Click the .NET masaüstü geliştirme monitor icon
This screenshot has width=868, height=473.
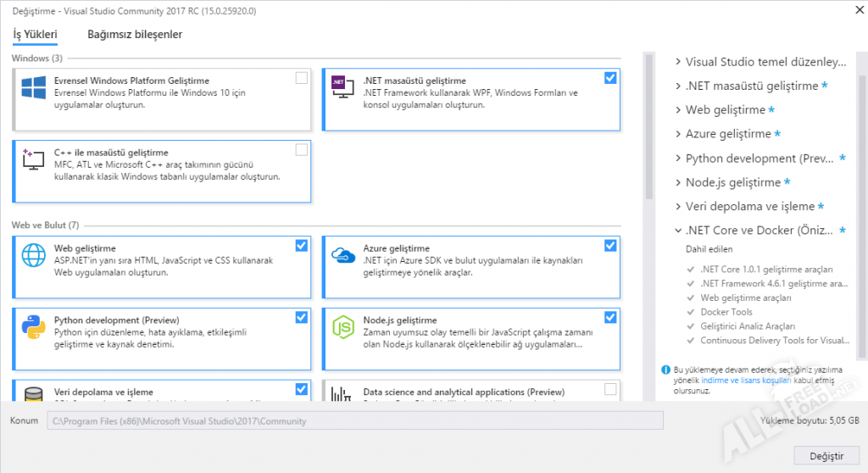point(342,87)
